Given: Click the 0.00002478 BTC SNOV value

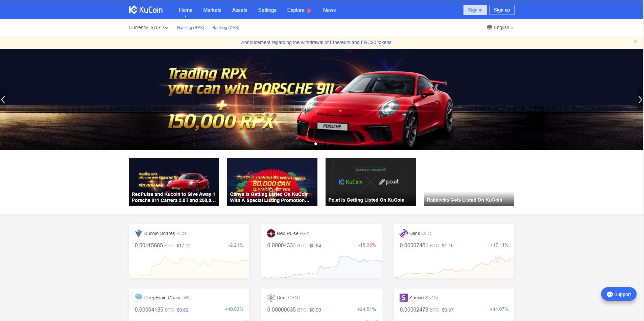Looking at the screenshot, I should 419,309.
